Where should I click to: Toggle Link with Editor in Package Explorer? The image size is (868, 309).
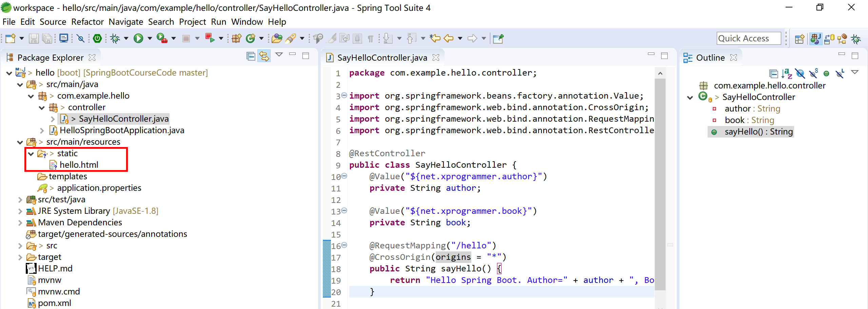click(x=264, y=56)
